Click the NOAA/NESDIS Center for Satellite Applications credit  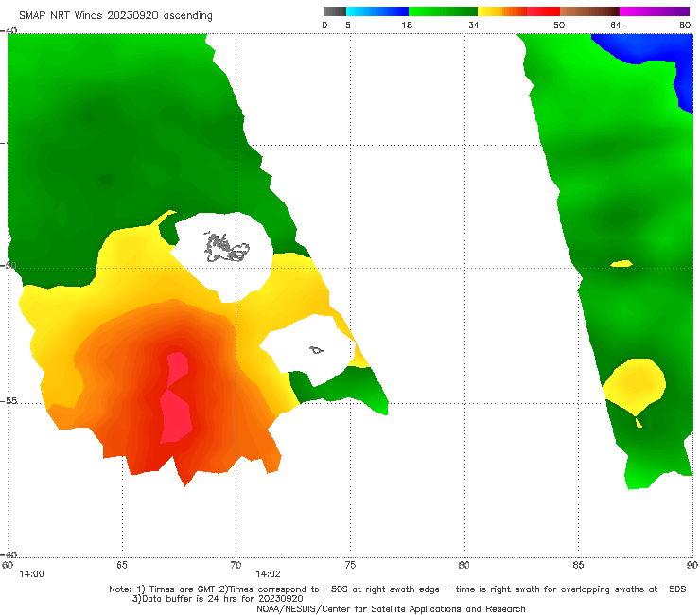[x=391, y=608]
